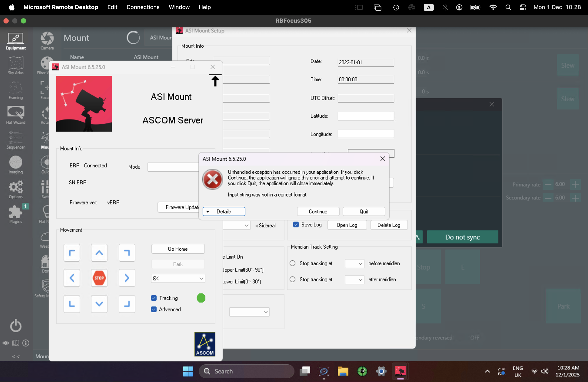Expand the error Details section
Image resolution: width=588 pixels, height=382 pixels.
(224, 211)
